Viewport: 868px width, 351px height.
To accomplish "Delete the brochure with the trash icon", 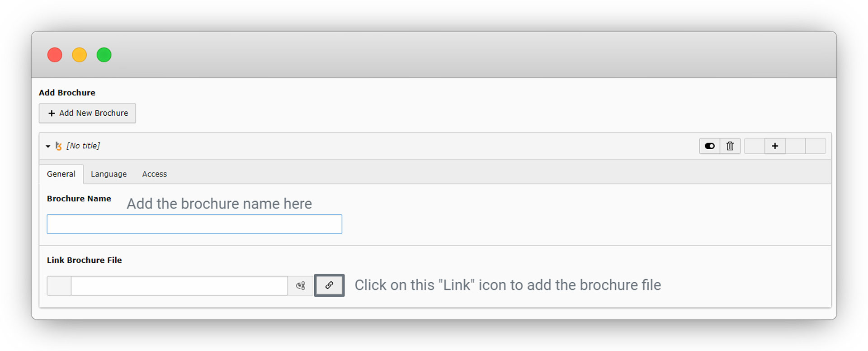I will point(730,146).
